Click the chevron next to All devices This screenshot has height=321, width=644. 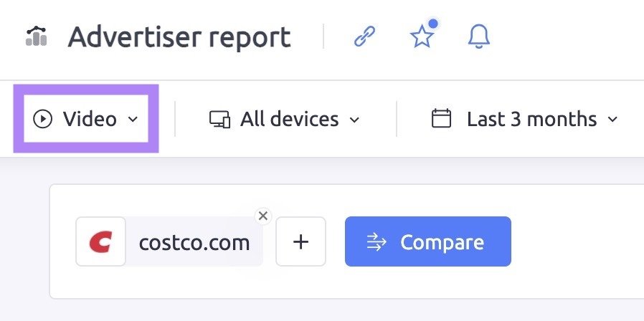click(x=354, y=120)
